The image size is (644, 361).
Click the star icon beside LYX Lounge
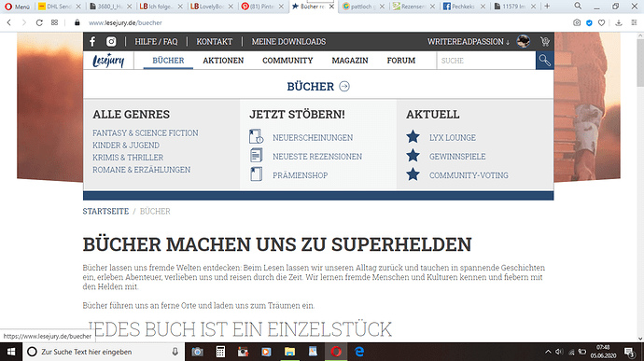(x=413, y=137)
